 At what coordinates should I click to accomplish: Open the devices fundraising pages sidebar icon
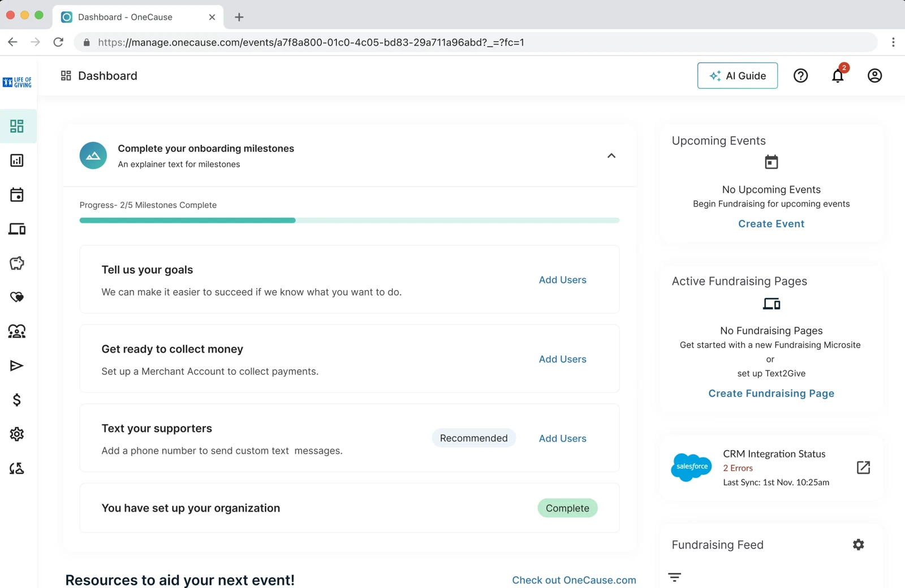click(x=17, y=229)
